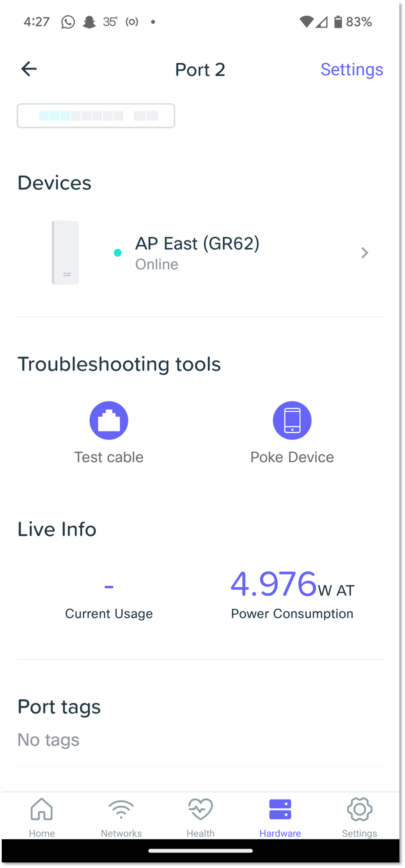Viewport: 405px width, 868px height.
Task: Select the Hardware tab
Action: [280, 816]
